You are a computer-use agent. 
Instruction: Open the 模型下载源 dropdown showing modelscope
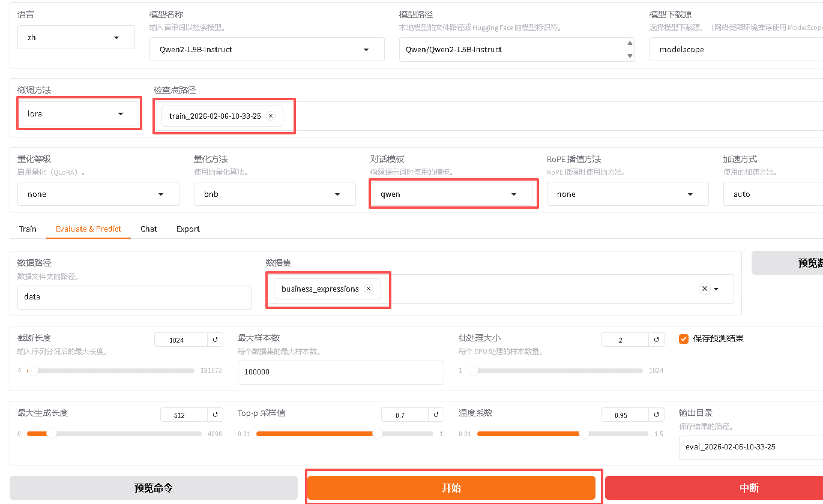(736, 49)
